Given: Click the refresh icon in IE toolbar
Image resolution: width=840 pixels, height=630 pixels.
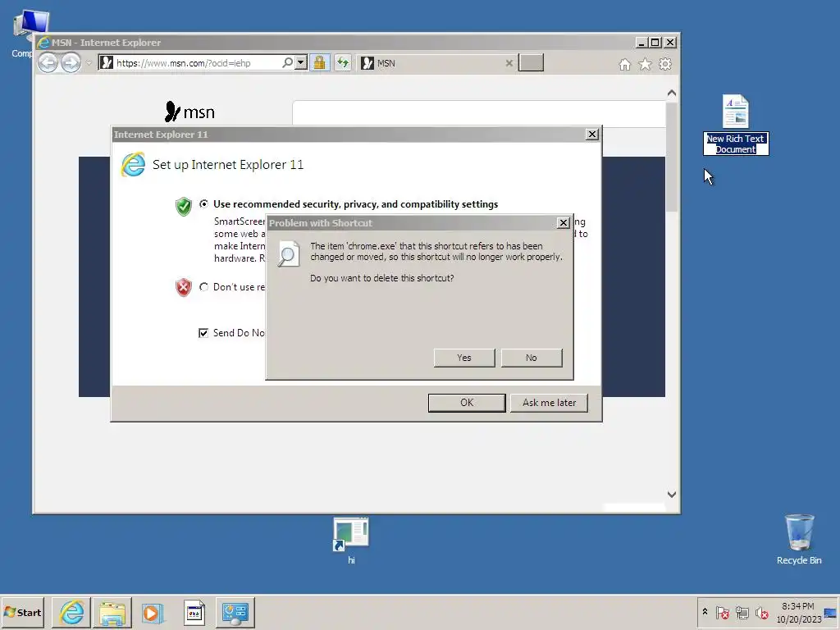Looking at the screenshot, I should [343, 63].
